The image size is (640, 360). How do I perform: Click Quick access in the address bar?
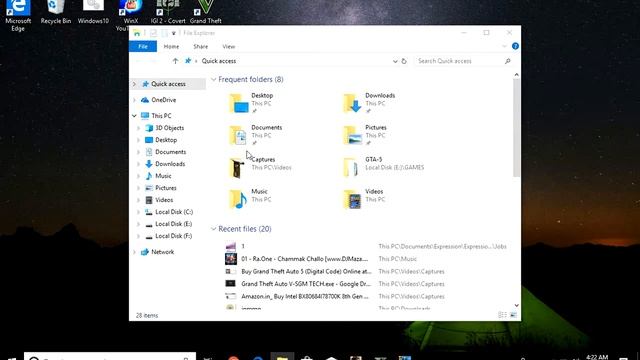[219, 61]
